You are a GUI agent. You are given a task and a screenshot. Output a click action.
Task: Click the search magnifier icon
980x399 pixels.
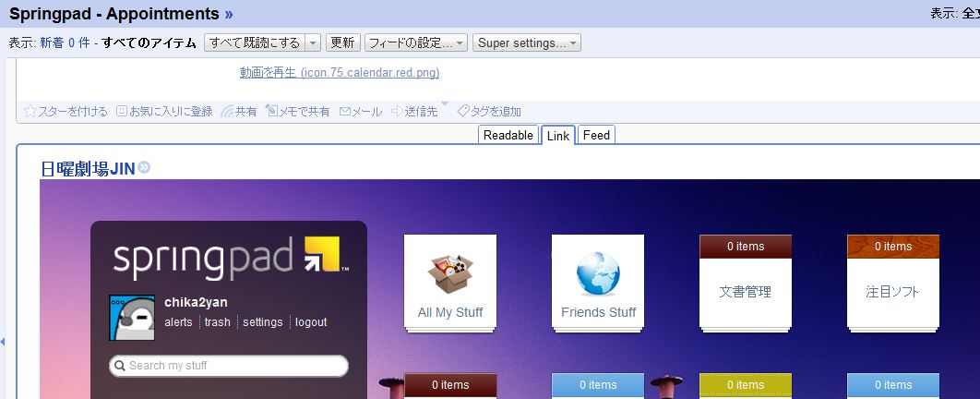tap(120, 366)
